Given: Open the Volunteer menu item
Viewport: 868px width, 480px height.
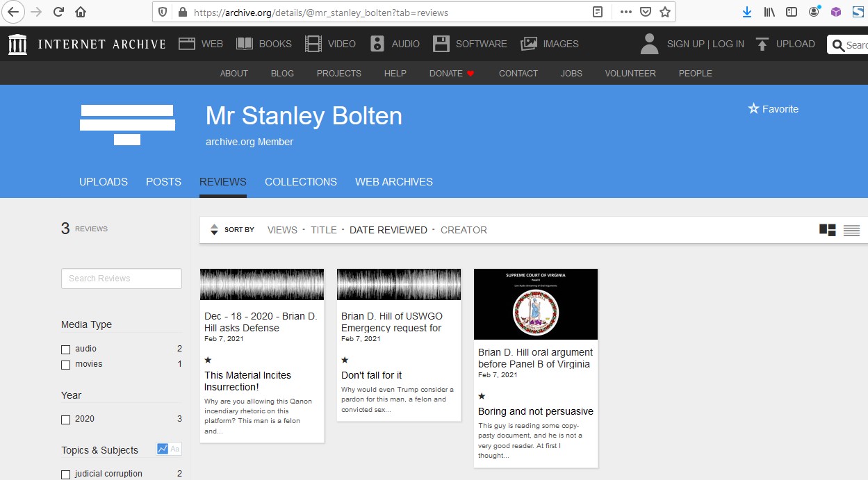Looking at the screenshot, I should click(x=630, y=74).
